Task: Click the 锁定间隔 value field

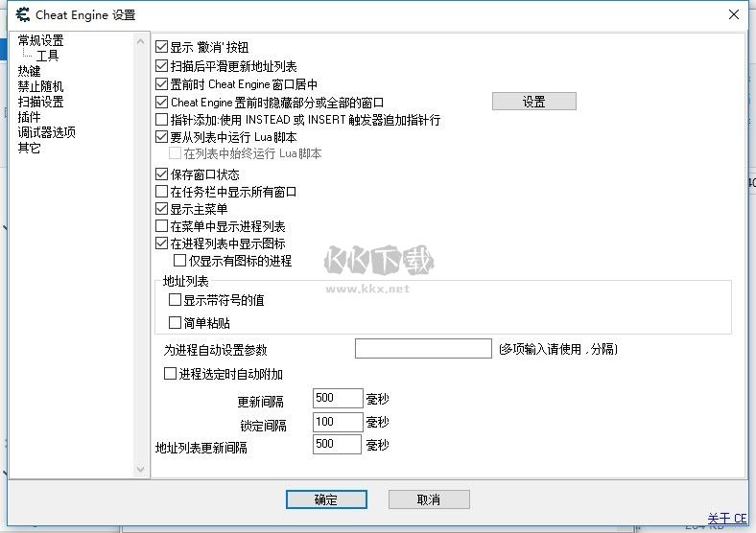Action: [x=338, y=422]
